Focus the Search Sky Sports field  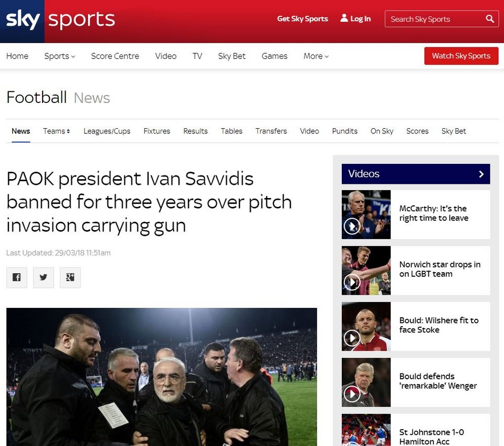[x=434, y=19]
